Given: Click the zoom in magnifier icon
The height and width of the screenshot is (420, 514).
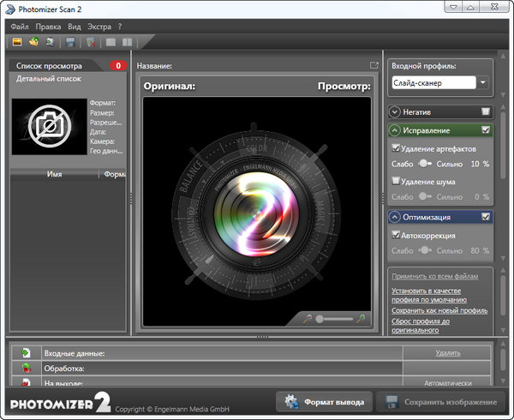Looking at the screenshot, I should (361, 319).
